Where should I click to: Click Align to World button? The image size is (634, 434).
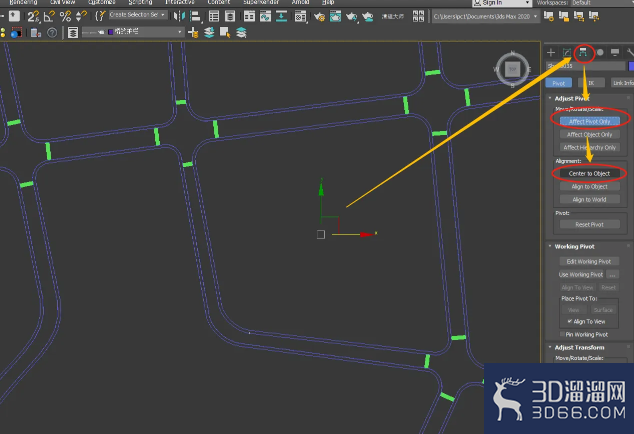tap(590, 199)
